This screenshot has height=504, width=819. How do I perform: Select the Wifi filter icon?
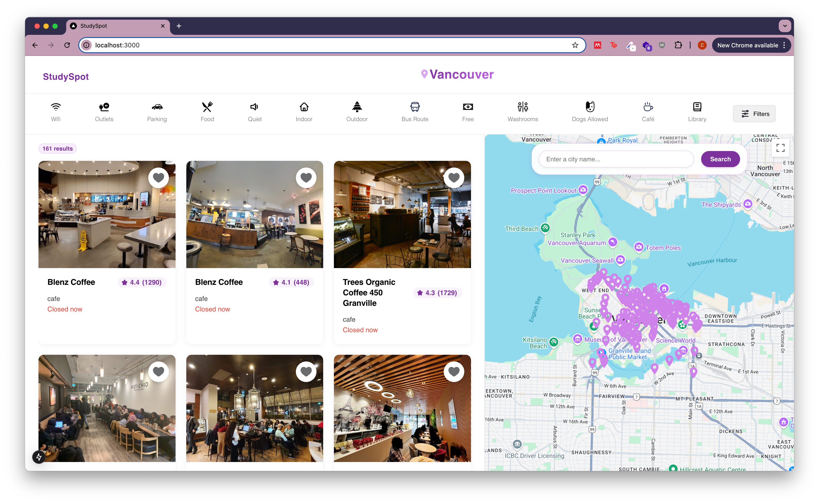click(56, 107)
